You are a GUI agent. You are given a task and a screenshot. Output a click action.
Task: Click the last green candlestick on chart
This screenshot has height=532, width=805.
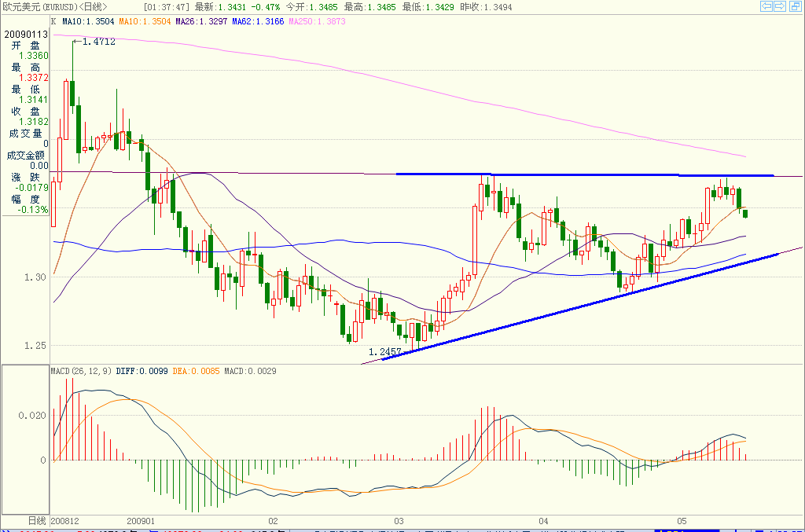pos(745,214)
